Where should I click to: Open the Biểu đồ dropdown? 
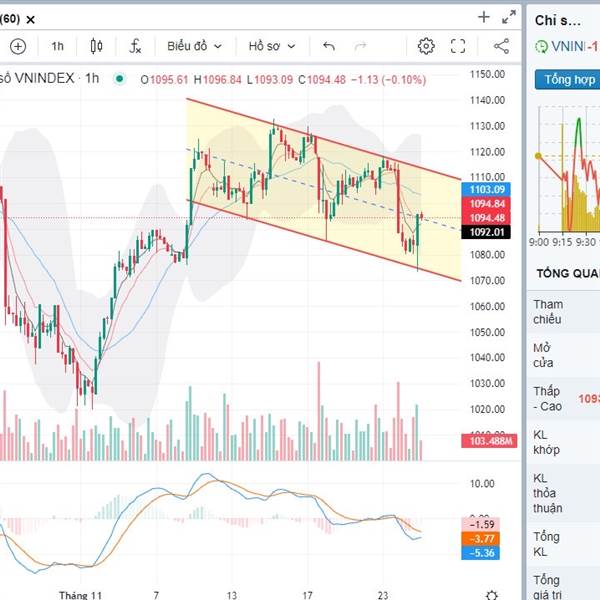pyautogui.click(x=194, y=46)
